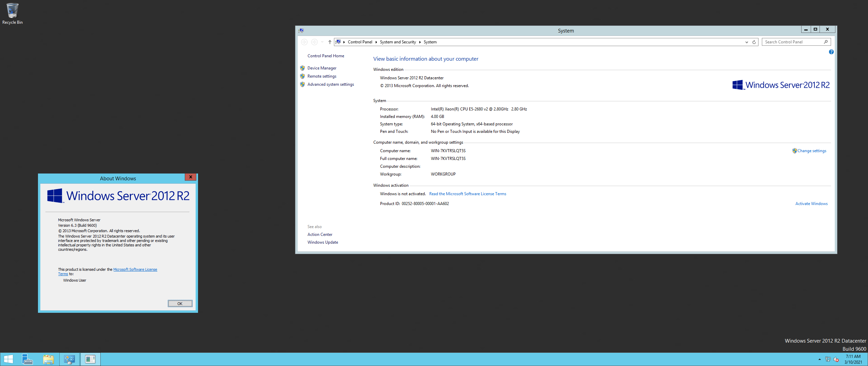The image size is (868, 366).
Task: Expand the arrow after System and Security
Action: pos(420,42)
